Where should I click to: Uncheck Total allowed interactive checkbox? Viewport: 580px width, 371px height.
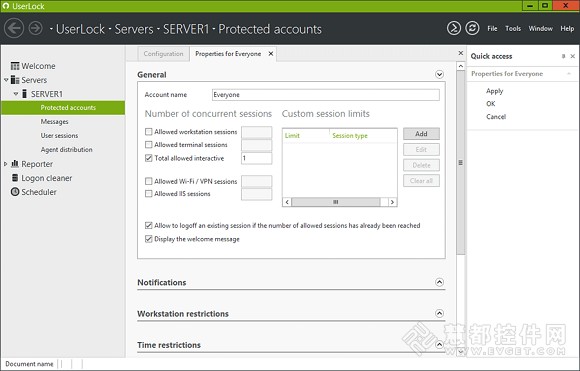(x=149, y=158)
